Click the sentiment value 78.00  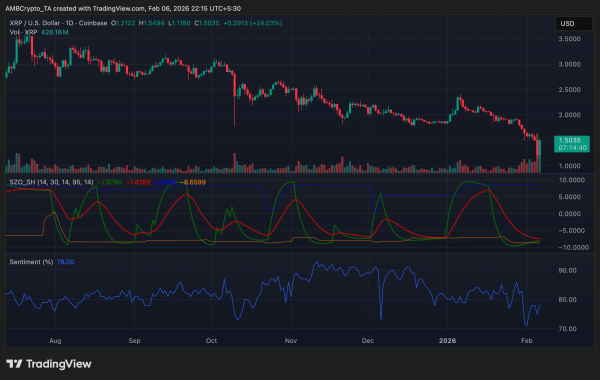[x=65, y=262]
